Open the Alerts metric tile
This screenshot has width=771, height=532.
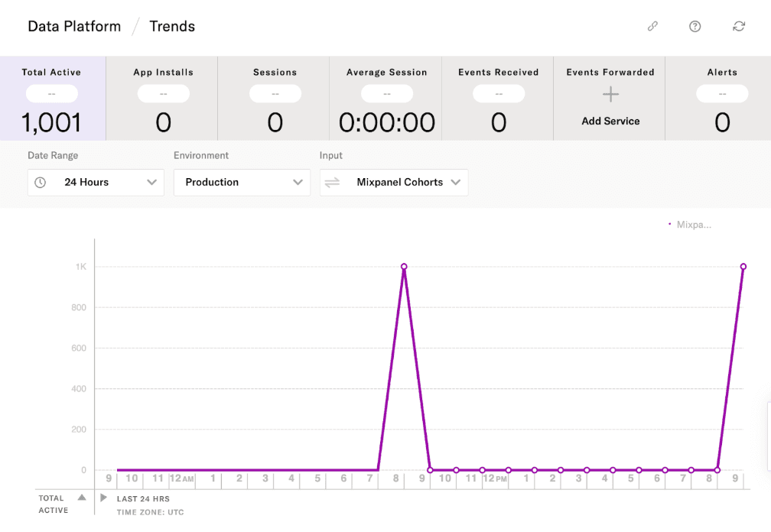point(721,99)
